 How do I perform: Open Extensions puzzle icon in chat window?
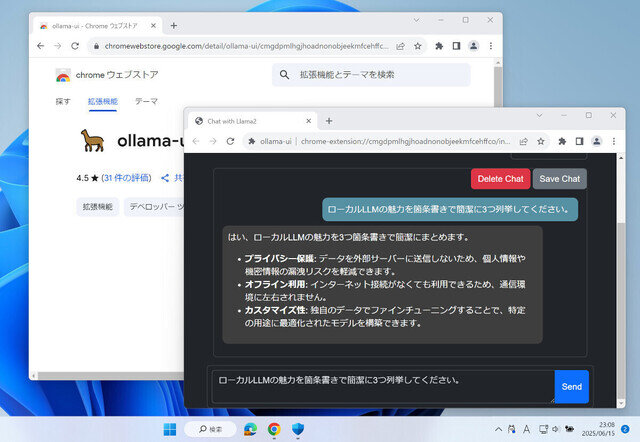point(562,141)
